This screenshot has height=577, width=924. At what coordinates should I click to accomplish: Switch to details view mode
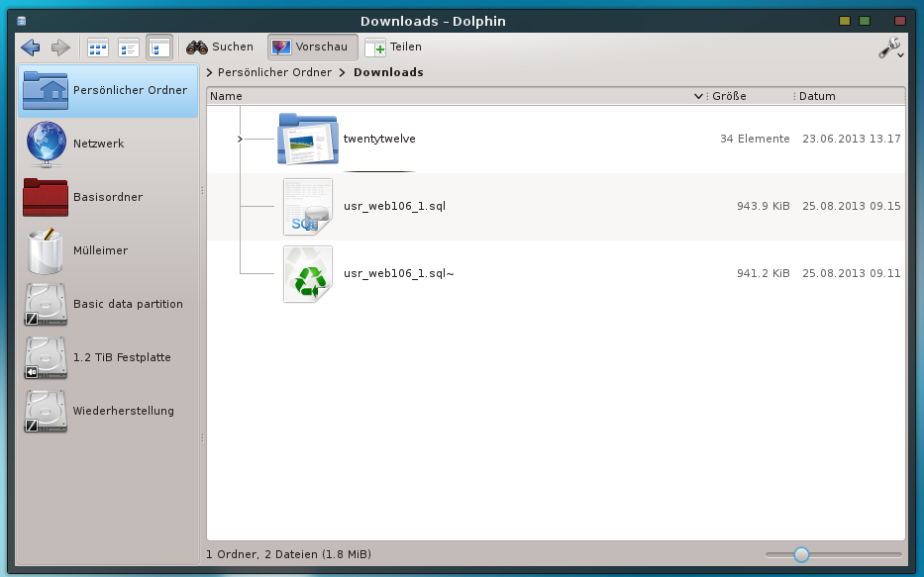(x=158, y=48)
